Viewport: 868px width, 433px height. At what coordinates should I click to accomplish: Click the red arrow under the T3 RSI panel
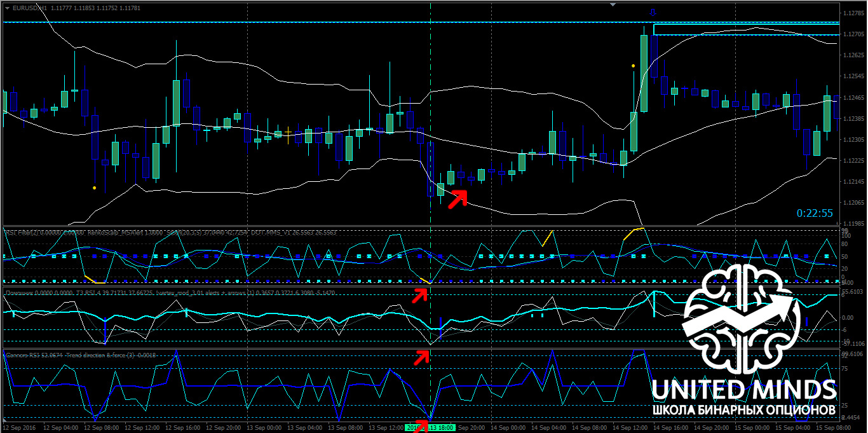click(x=421, y=357)
